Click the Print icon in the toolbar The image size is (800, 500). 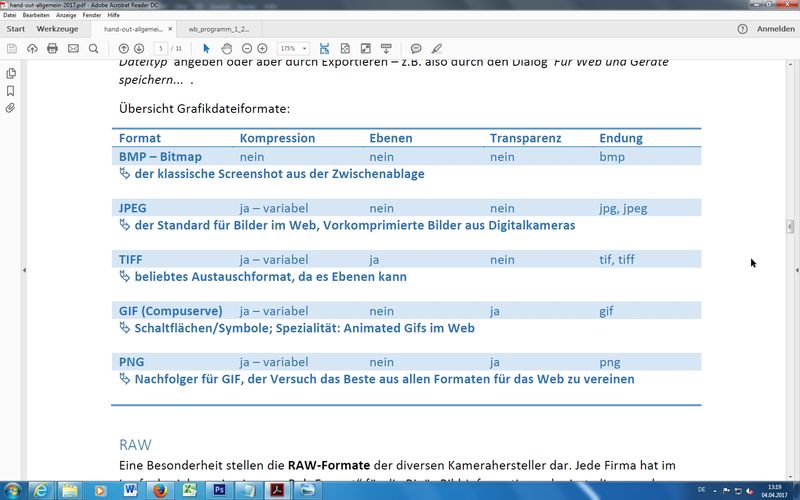point(52,48)
